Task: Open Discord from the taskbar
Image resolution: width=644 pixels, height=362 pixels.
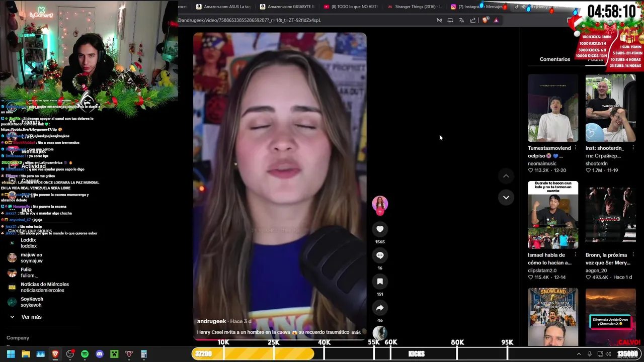Action: pos(100,354)
